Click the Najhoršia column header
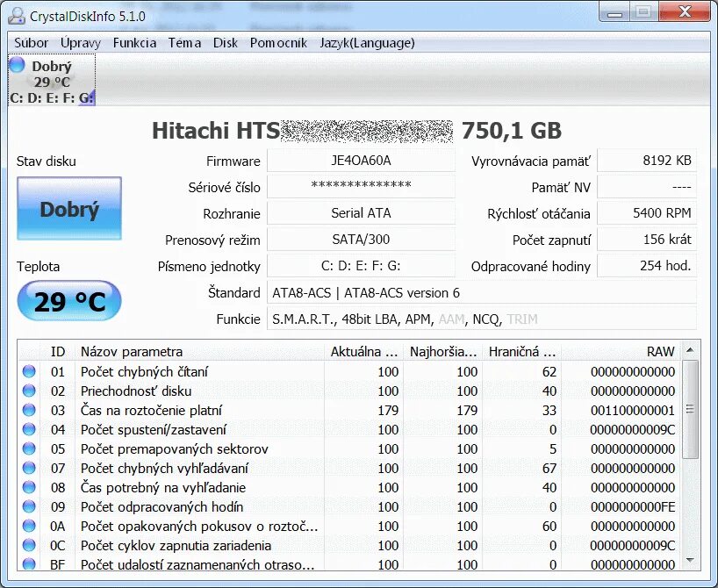Image resolution: width=718 pixels, height=588 pixels. coord(443,352)
